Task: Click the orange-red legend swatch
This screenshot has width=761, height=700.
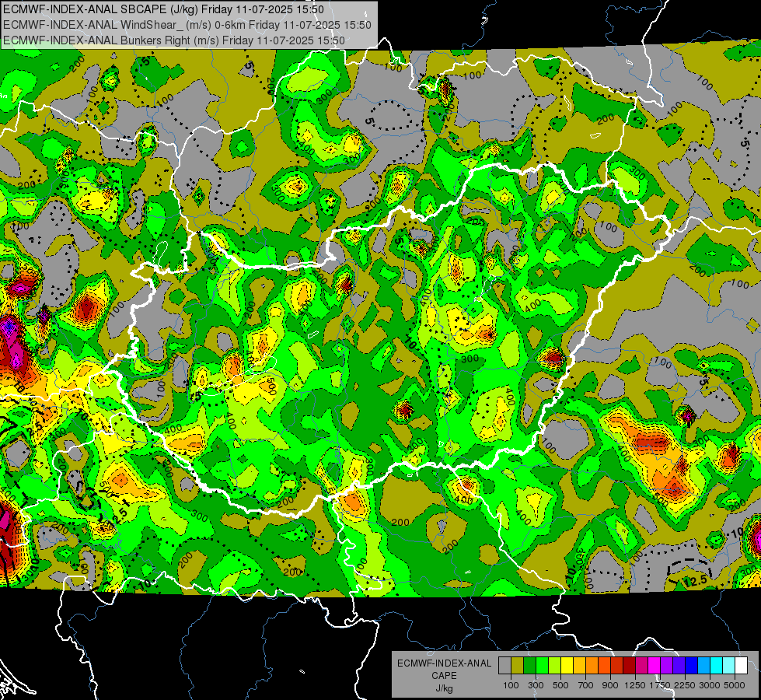Action: point(604,665)
